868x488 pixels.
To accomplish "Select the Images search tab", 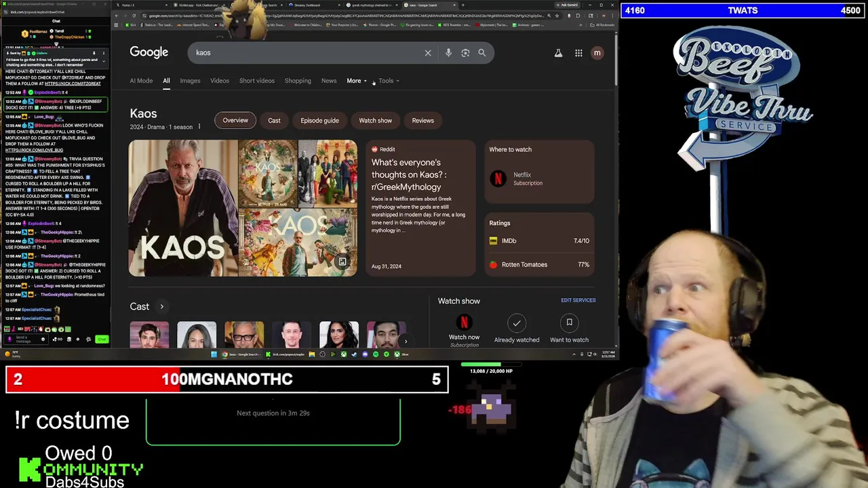I will click(190, 81).
